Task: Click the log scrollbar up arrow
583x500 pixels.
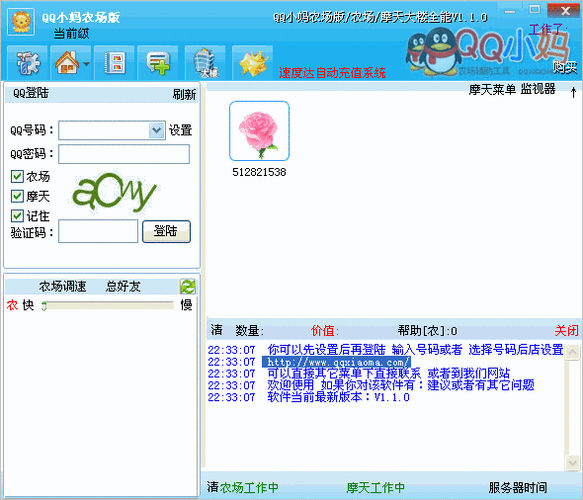Action: [x=572, y=352]
